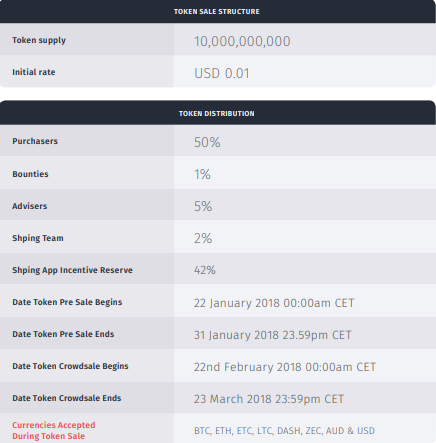Select Shping App Incentive Reserve label
The width and height of the screenshot is (436, 443).
(x=72, y=270)
